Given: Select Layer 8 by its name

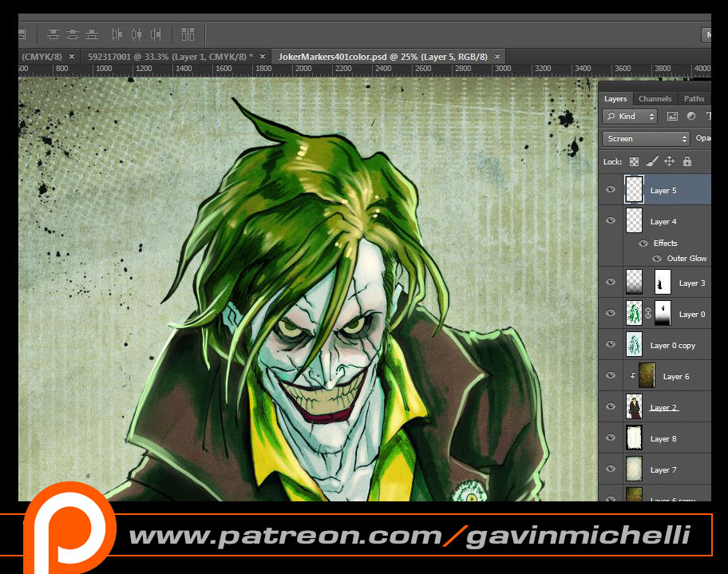Looking at the screenshot, I should (663, 439).
